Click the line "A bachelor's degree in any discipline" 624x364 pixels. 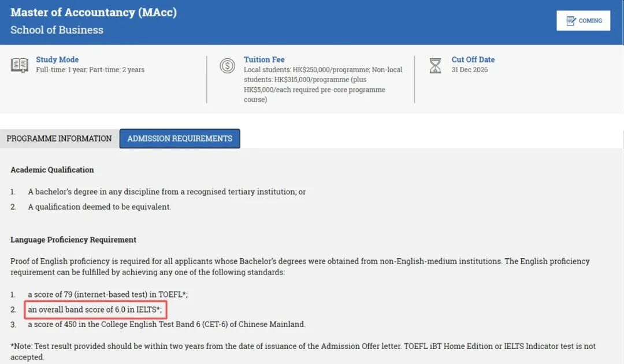click(x=167, y=192)
